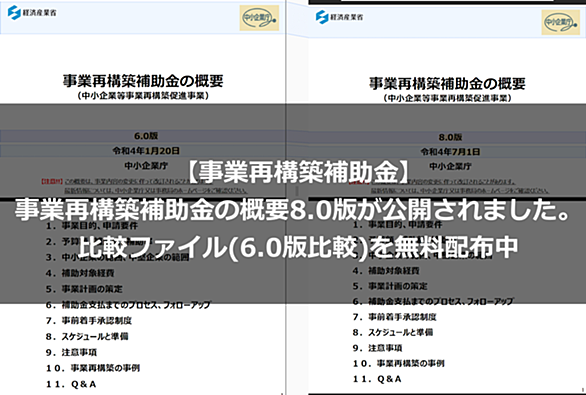Click the 経済産業省 logo in the 8.0版 document
Screen dimensions: 586x395
[339, 17]
